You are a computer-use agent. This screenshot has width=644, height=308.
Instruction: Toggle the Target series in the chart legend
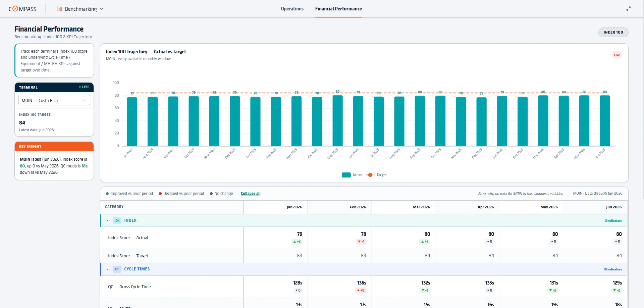click(x=376, y=175)
